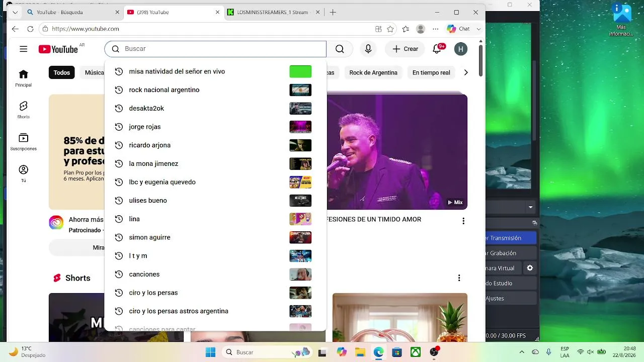Select suggestion simon aguirre

pos(215,237)
